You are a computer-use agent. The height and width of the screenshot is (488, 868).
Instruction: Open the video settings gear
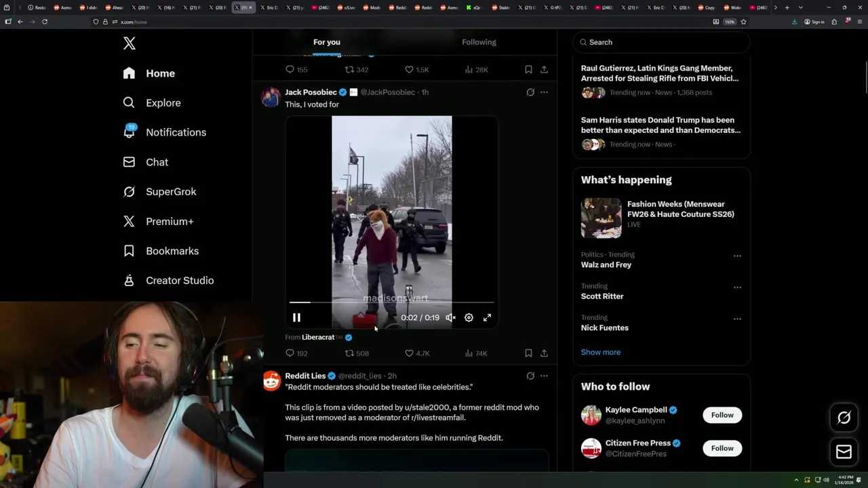(469, 317)
